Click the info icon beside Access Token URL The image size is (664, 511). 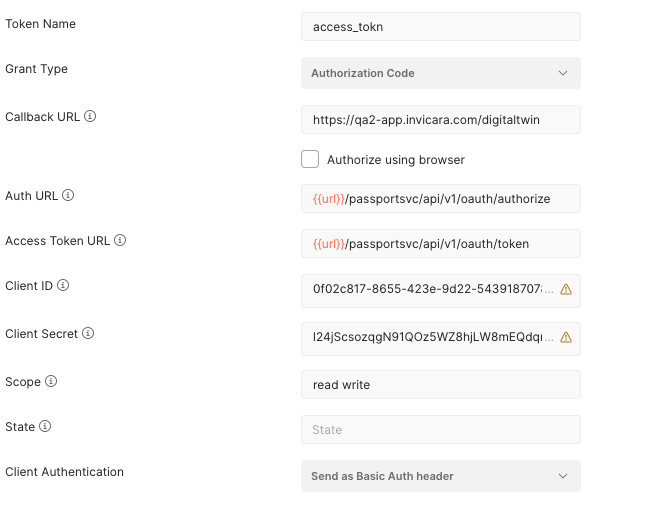click(x=120, y=241)
